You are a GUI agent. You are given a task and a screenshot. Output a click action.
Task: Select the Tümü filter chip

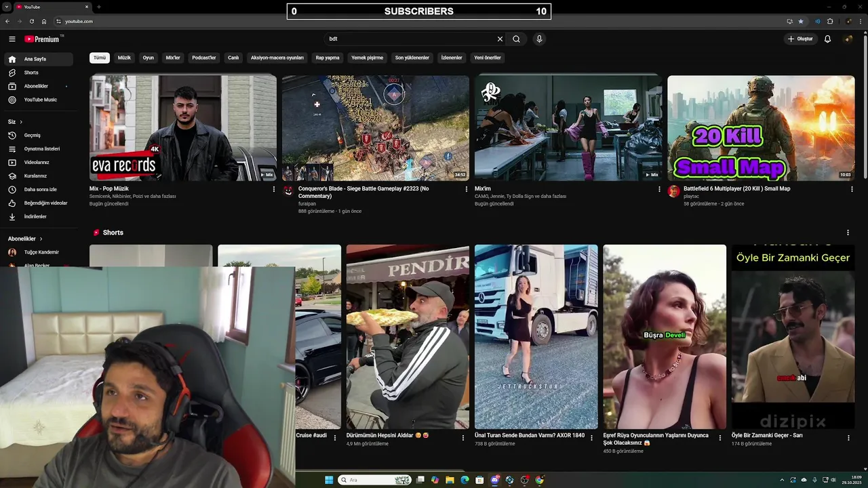100,58
